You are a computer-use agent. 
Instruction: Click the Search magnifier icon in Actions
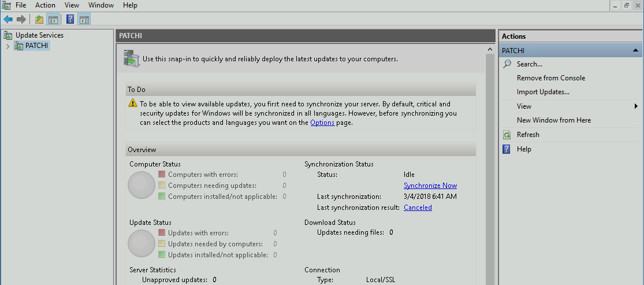point(507,64)
